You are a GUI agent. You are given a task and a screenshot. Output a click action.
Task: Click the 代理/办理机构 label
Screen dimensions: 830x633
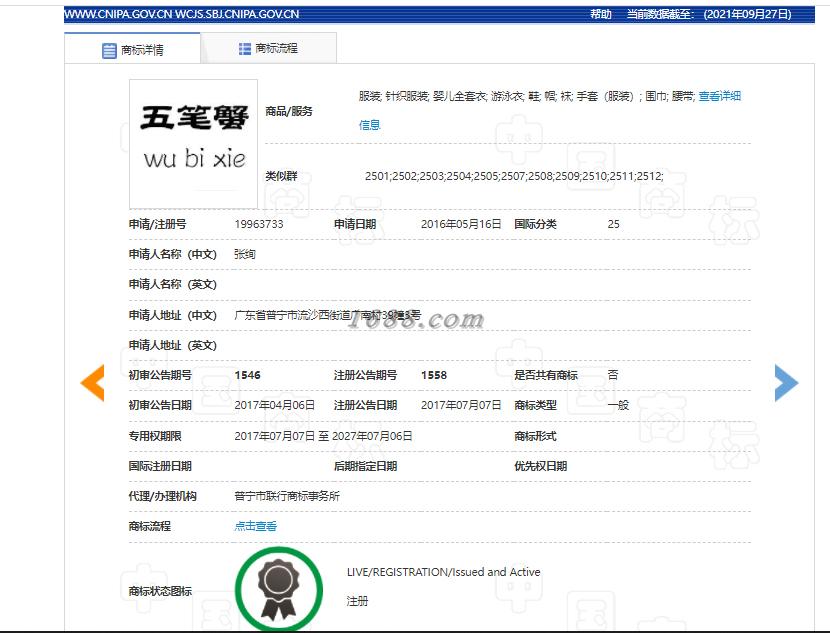click(163, 496)
